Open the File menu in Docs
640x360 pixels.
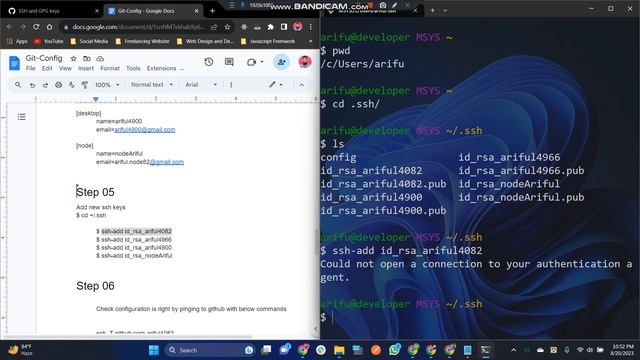click(x=31, y=69)
